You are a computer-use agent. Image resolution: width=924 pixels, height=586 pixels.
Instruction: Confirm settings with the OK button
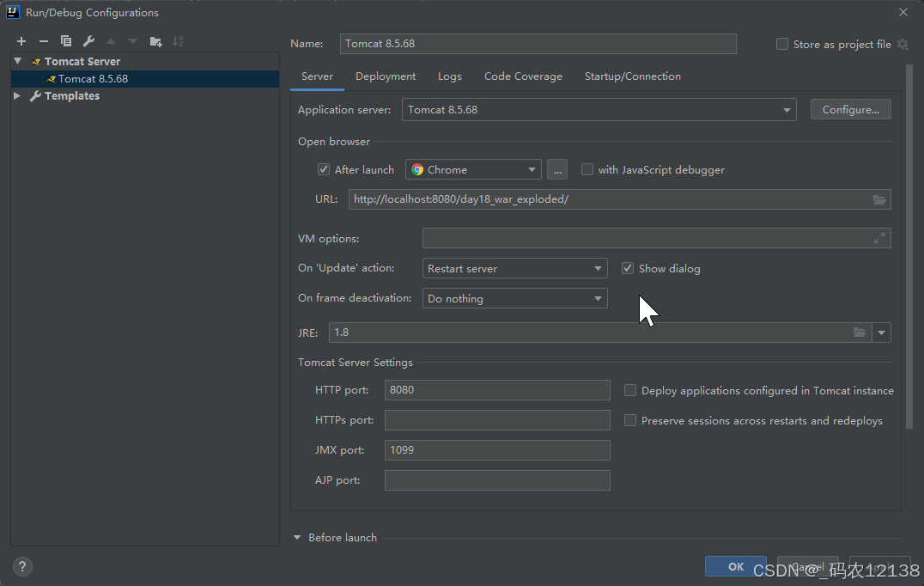(x=735, y=566)
